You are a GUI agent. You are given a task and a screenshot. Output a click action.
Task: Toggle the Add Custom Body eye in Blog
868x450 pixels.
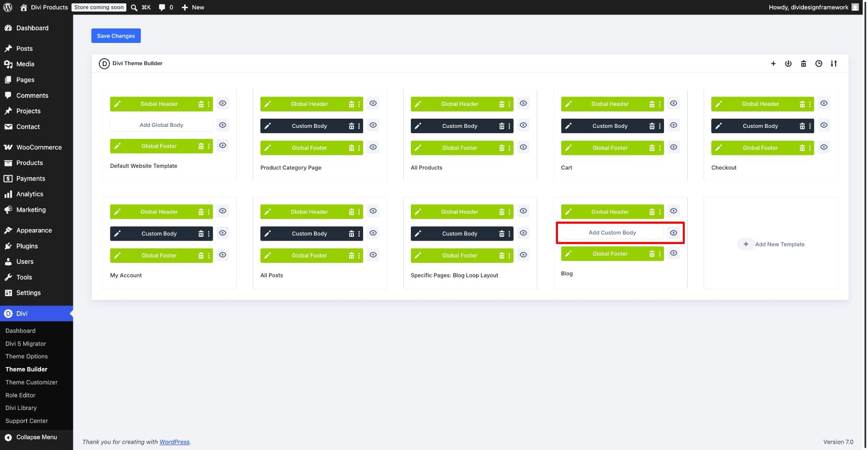[x=674, y=233]
